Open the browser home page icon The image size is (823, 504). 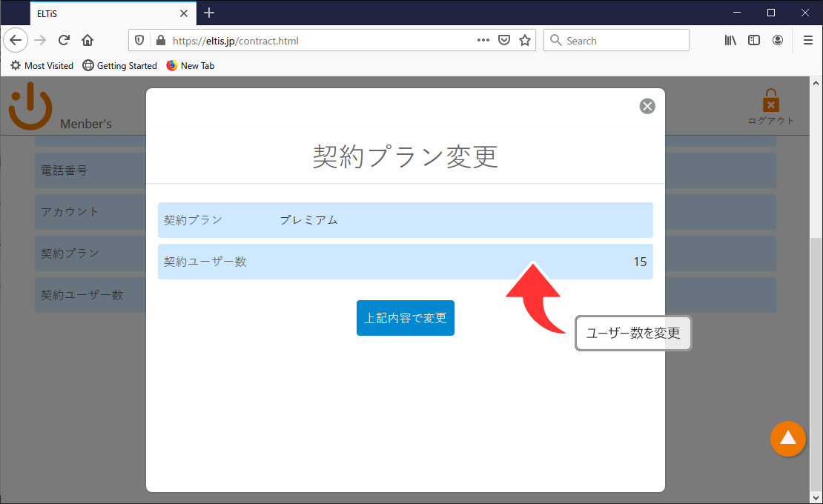(x=87, y=40)
